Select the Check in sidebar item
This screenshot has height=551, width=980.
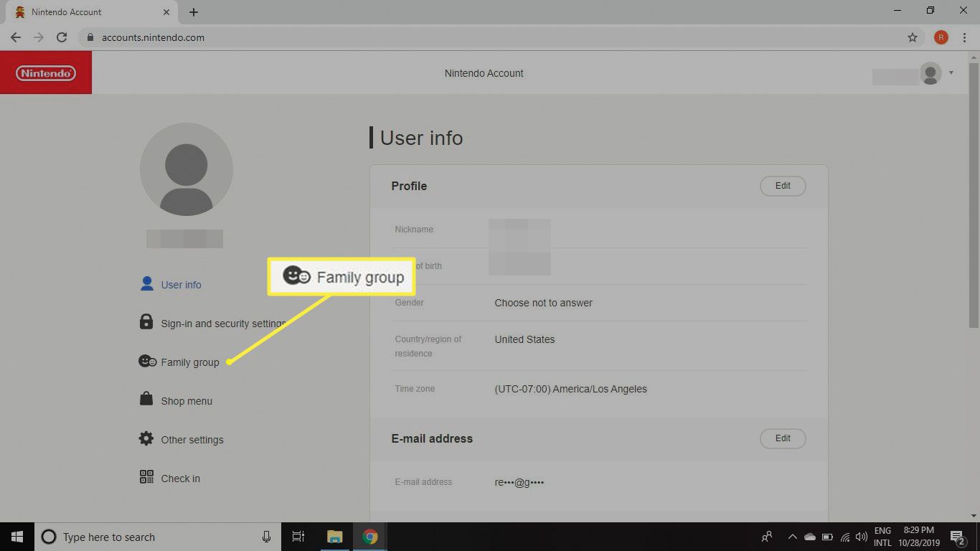click(x=170, y=479)
